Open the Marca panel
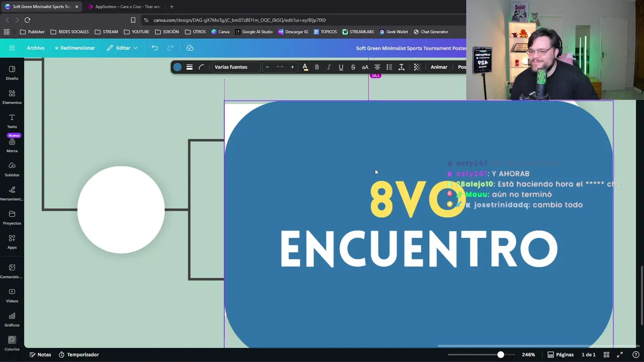 click(x=12, y=145)
